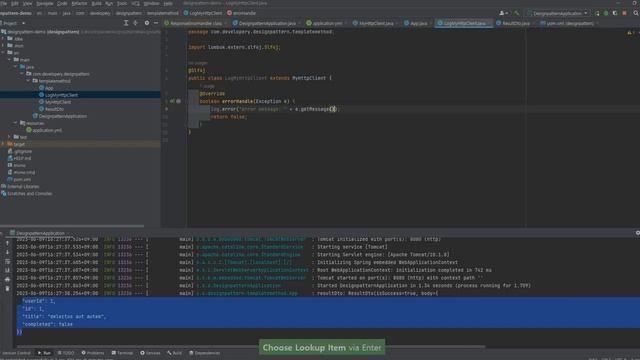Click the Search Everywhere magnifier icon

click(x=636, y=13)
